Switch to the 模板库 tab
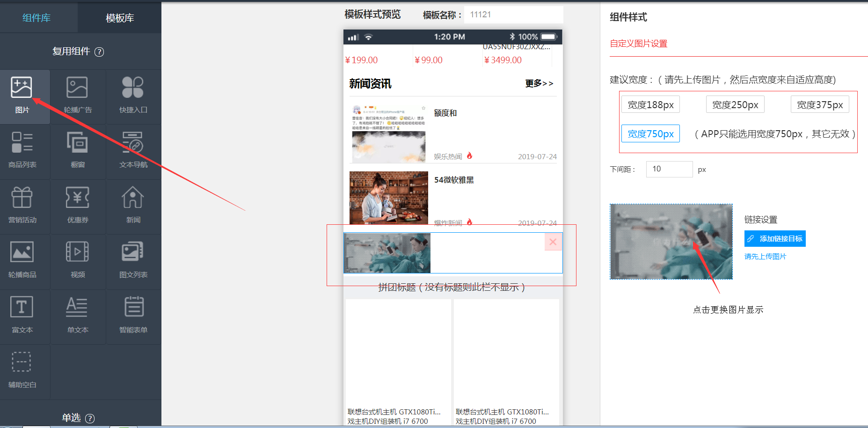 [120, 18]
